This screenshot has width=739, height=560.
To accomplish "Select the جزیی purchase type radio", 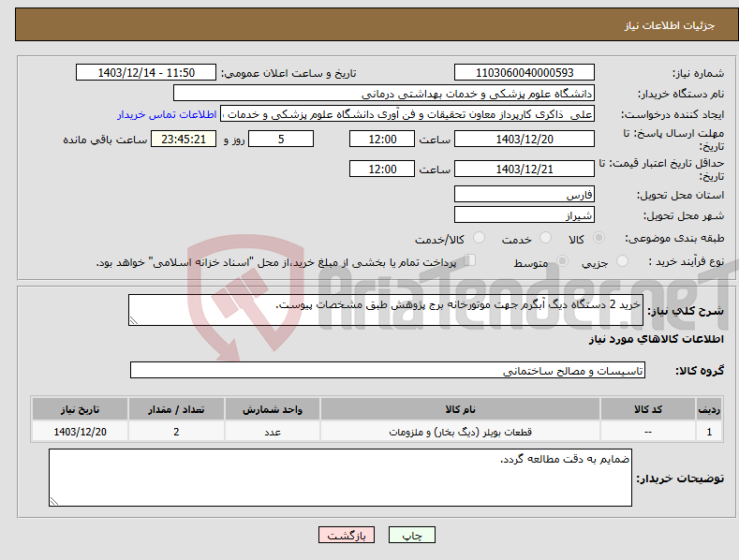I will (622, 261).
